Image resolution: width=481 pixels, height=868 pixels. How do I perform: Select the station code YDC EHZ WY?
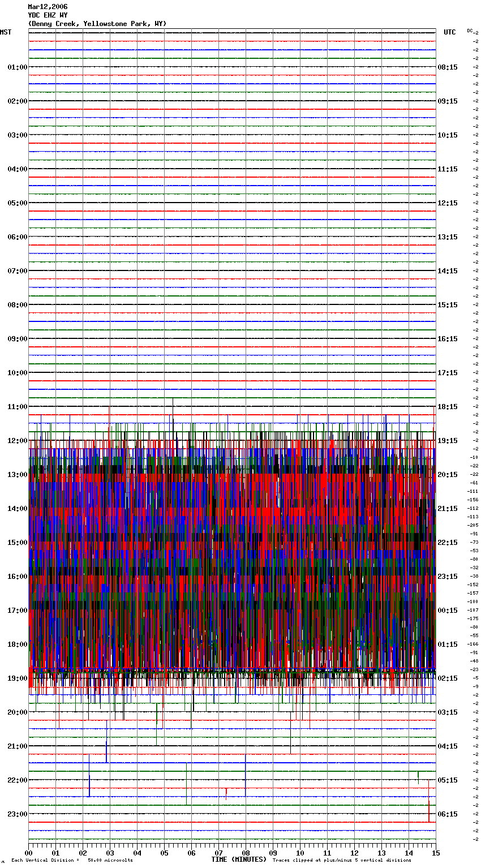pos(48,15)
